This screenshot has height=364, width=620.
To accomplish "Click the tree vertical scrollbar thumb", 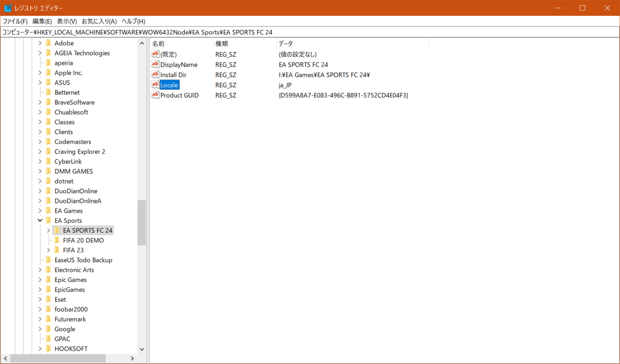I will tap(142, 223).
